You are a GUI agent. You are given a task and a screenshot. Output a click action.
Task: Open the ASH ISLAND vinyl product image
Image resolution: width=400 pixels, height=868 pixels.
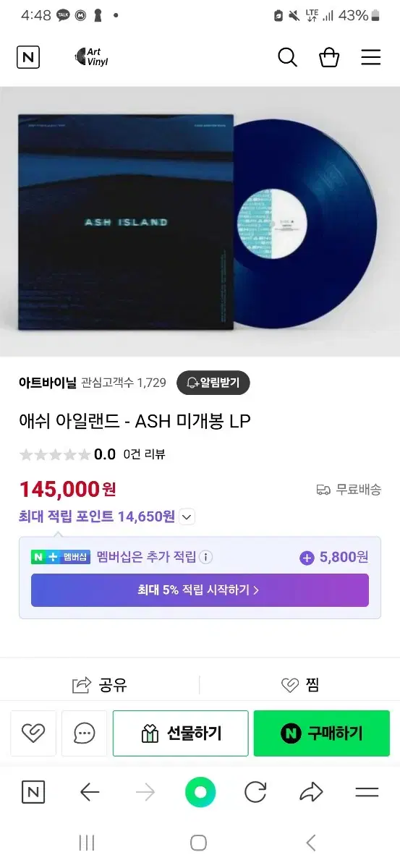[x=200, y=221]
